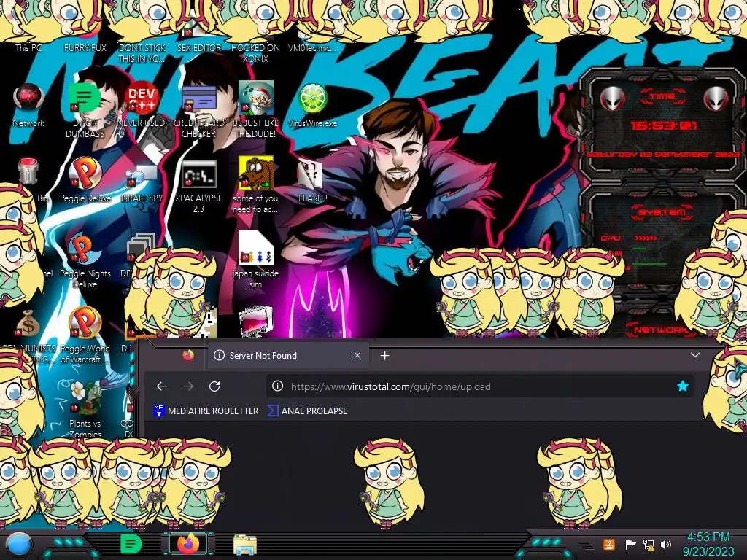Select the This PC desktop label
The image size is (747, 560).
click(28, 47)
